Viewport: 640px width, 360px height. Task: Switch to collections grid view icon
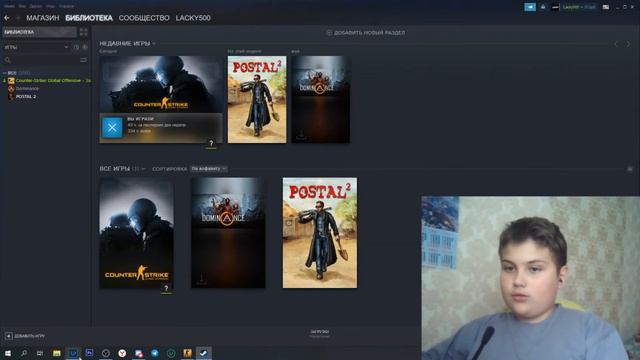pos(83,32)
